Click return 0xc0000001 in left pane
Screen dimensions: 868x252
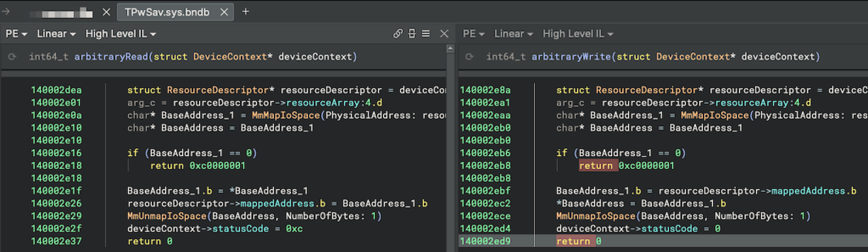[x=198, y=165]
